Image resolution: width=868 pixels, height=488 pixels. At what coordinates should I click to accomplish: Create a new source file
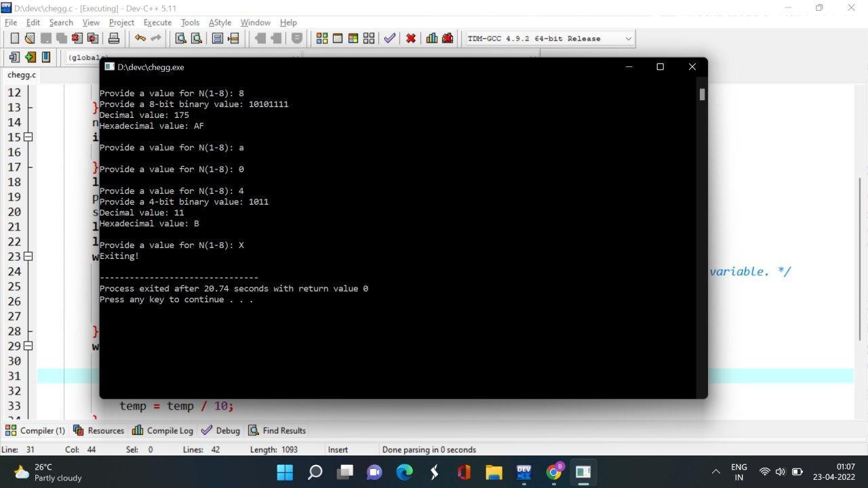(x=14, y=39)
